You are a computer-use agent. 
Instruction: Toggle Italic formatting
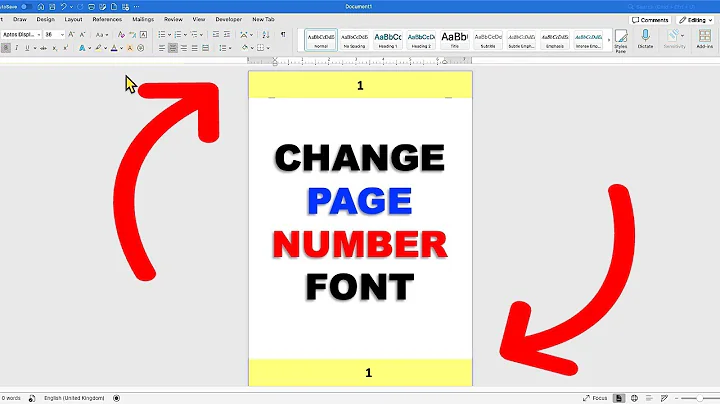(17, 48)
